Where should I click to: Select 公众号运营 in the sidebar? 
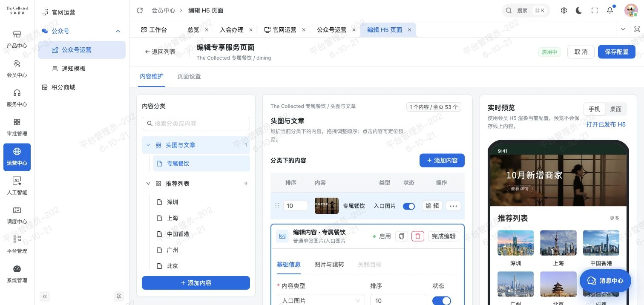tap(82, 50)
